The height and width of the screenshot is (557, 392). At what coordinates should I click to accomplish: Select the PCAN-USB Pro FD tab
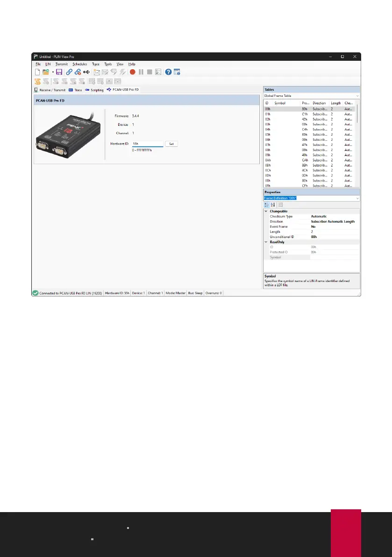tap(123, 90)
